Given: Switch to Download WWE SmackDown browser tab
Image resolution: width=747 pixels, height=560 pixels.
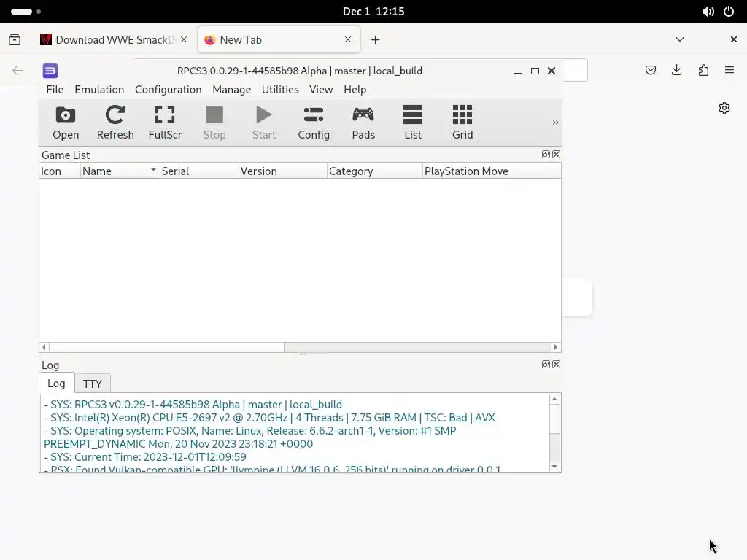Looking at the screenshot, I should click(x=115, y=39).
